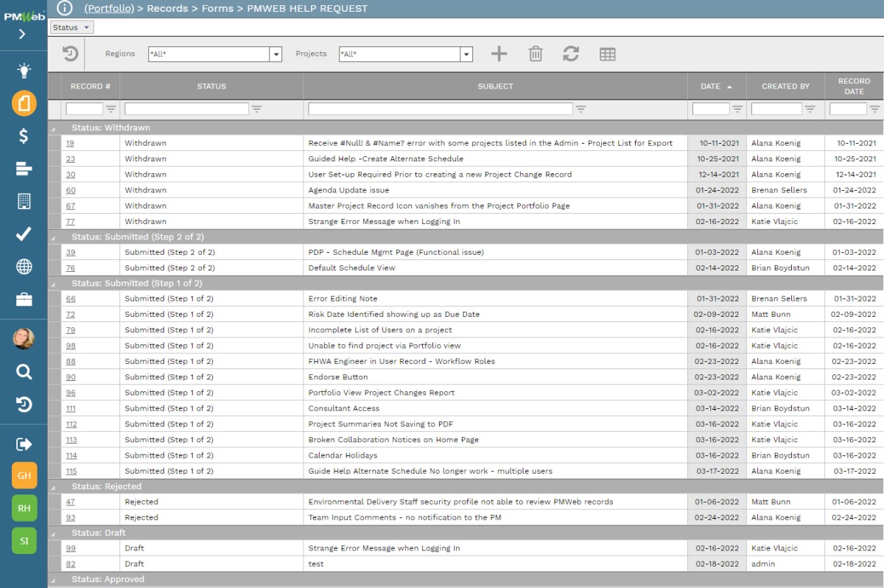Add a new record with the plus icon
Screen dimensions: 884x588
pyautogui.click(x=499, y=54)
